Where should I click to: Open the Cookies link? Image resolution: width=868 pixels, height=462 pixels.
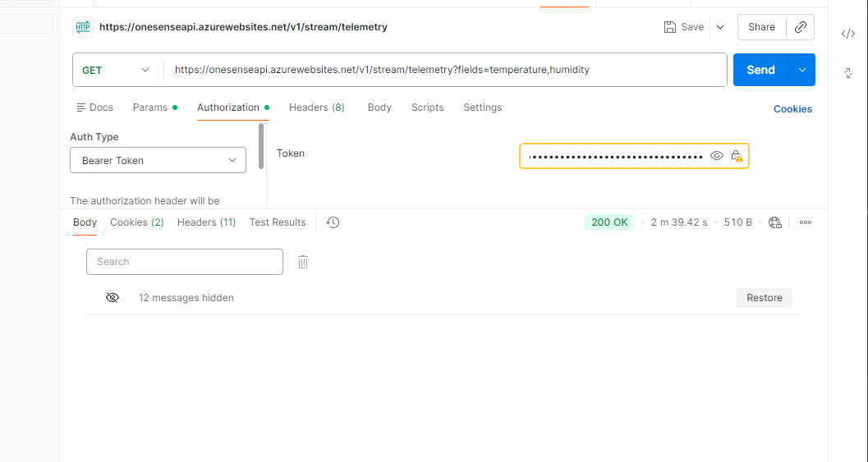(792, 109)
